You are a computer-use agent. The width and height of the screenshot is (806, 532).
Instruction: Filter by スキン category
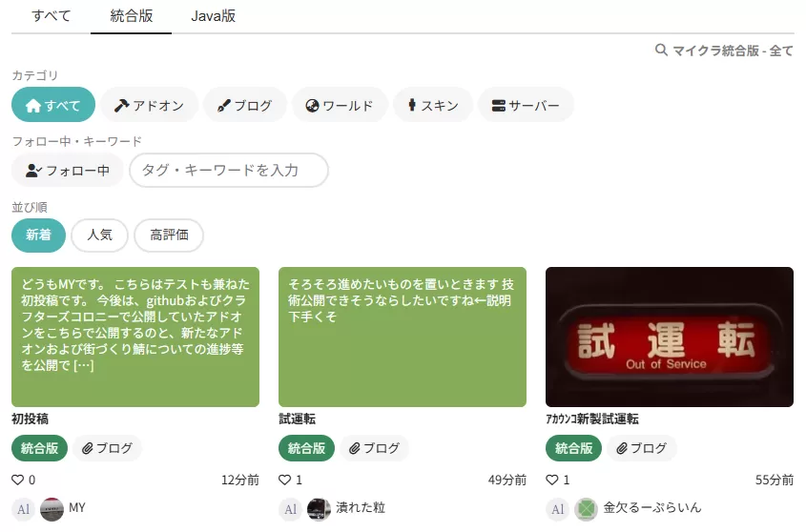433,105
